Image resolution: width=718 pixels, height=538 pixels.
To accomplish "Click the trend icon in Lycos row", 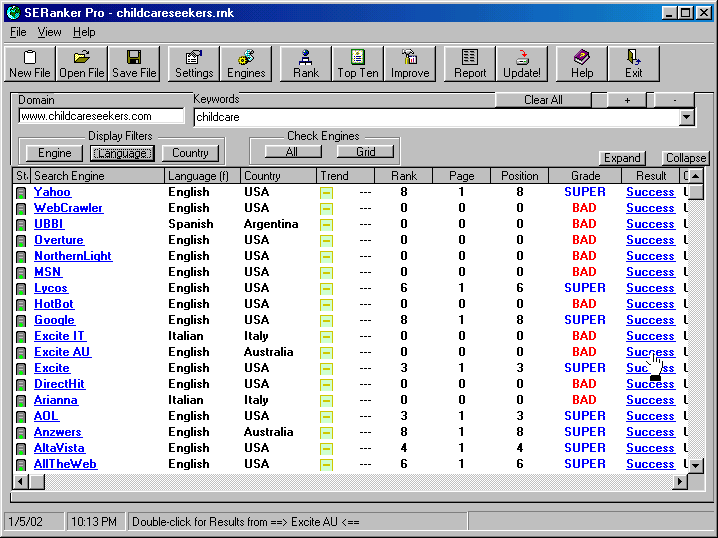I will [326, 289].
